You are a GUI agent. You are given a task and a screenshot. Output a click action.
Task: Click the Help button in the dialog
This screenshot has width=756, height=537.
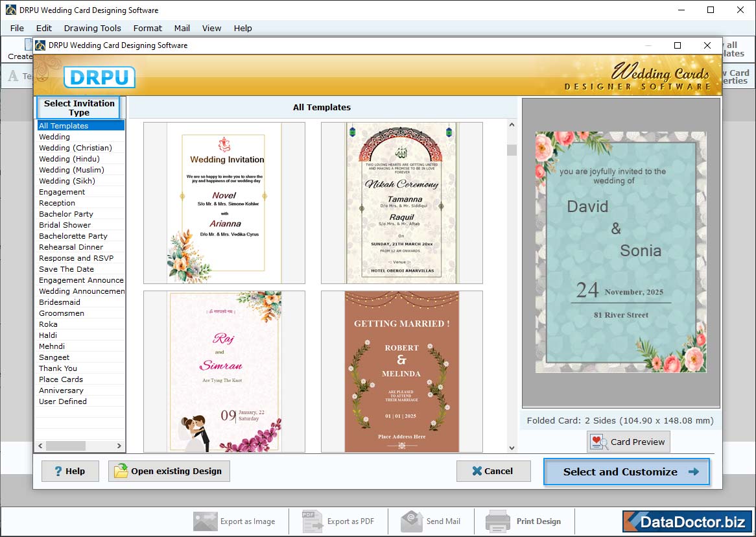point(71,471)
